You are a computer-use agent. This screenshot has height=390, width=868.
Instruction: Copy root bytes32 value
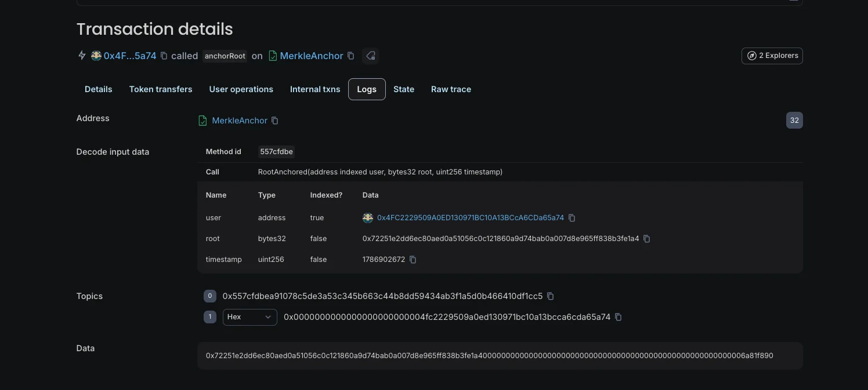click(646, 239)
